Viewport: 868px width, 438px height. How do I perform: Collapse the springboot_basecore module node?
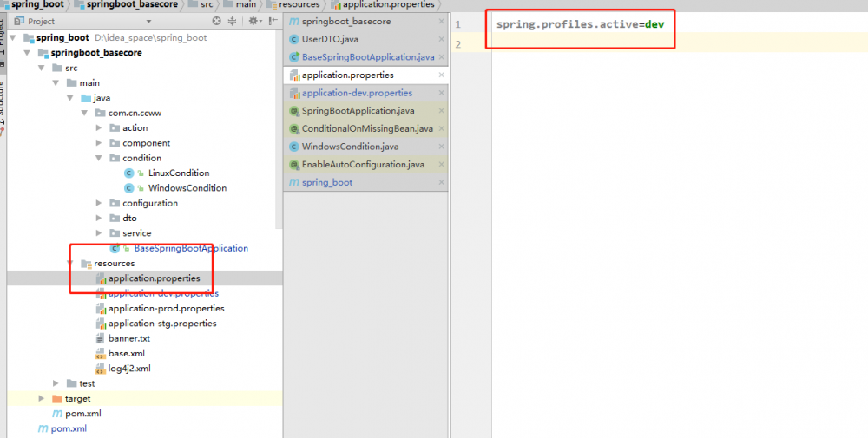(27, 53)
